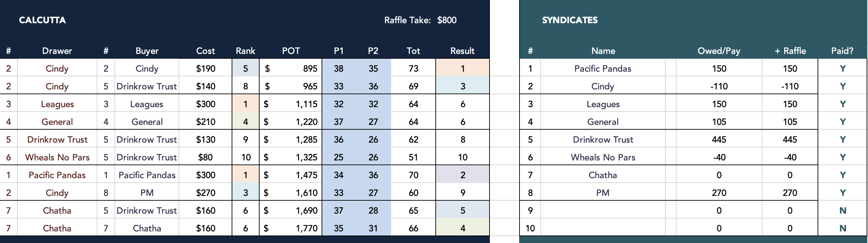
Task: Select the Owed/Pay column header
Action: tap(719, 51)
